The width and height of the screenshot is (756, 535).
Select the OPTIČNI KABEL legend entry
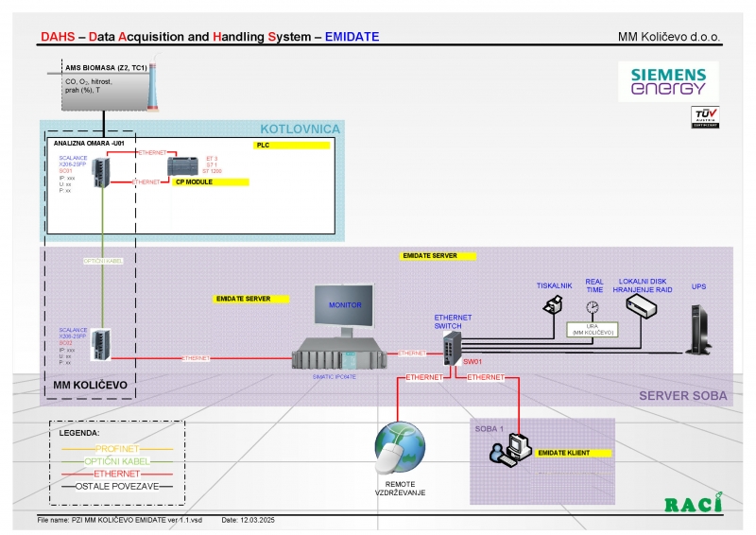pos(116,459)
